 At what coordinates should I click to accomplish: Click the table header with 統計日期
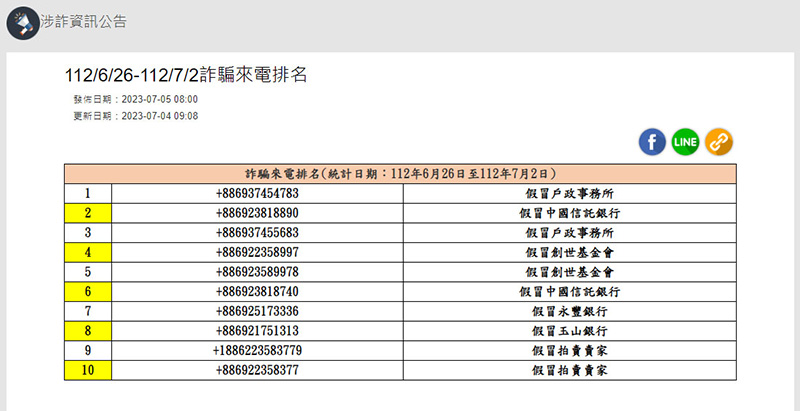[400, 174]
